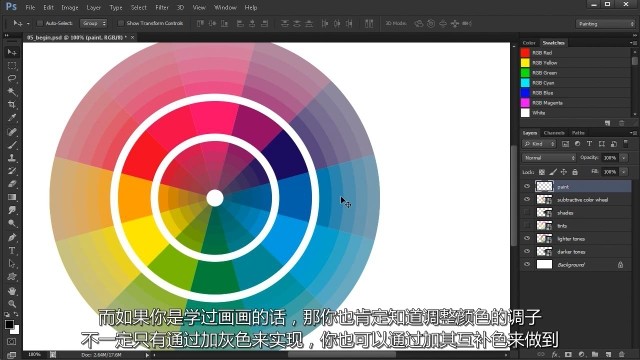640x360 pixels.
Task: Enable the Auto-Select checkbox
Action: click(40, 23)
